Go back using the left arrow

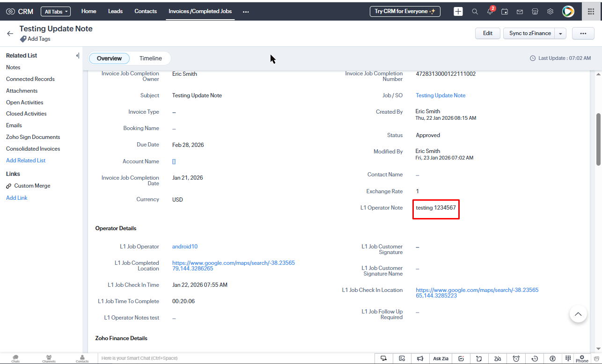10,34
